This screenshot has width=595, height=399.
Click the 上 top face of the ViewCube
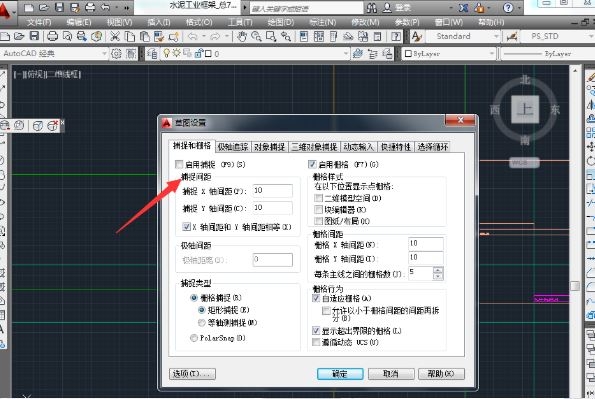coord(525,110)
